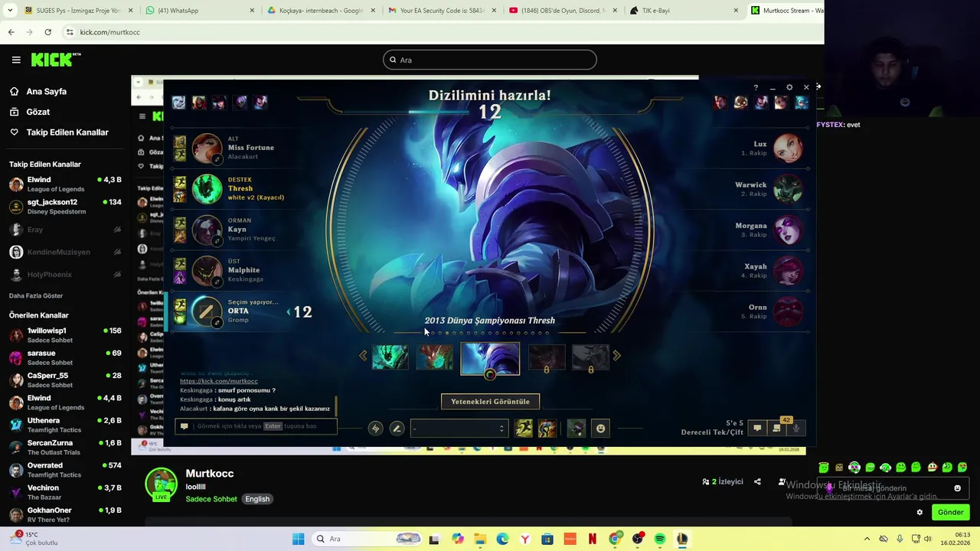Go back in the browser
The height and width of the screenshot is (551, 980).
(11, 32)
